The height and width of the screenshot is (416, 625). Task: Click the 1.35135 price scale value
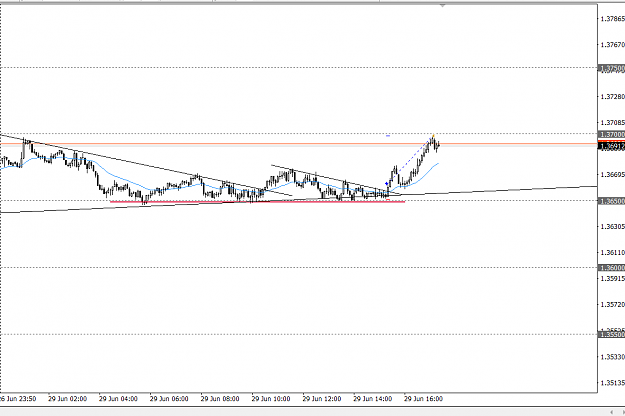point(613,383)
